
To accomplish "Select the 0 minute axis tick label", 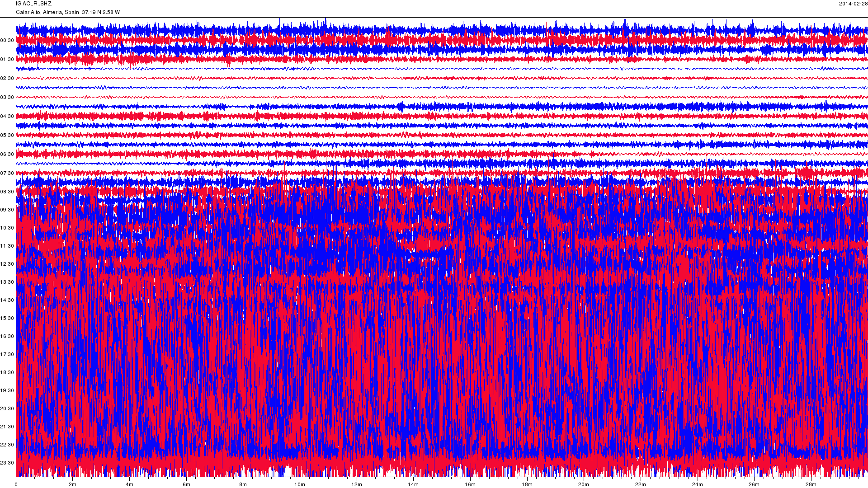I will [16, 485].
